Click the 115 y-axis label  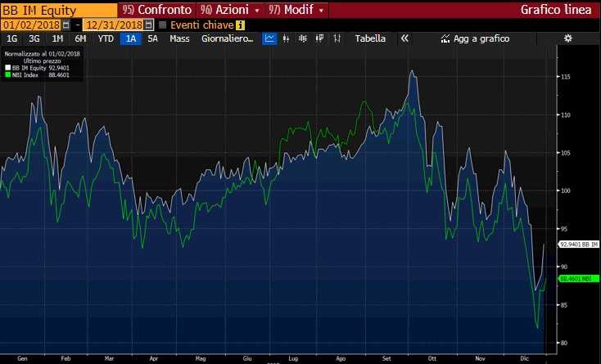point(565,77)
